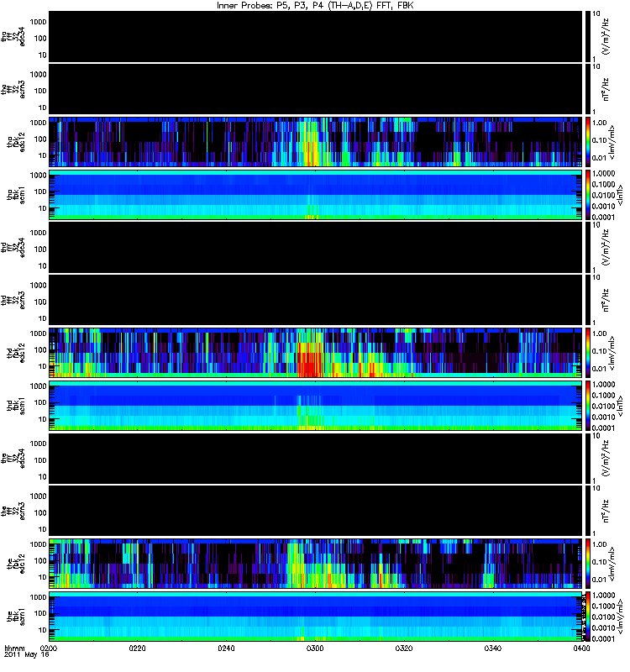Click the tha fbk edc12 color bar

click(587, 141)
